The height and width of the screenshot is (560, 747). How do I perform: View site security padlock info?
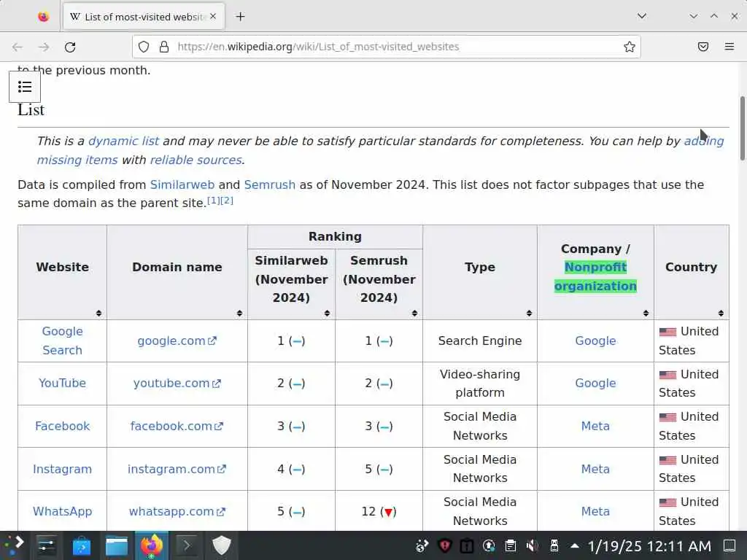coord(164,47)
